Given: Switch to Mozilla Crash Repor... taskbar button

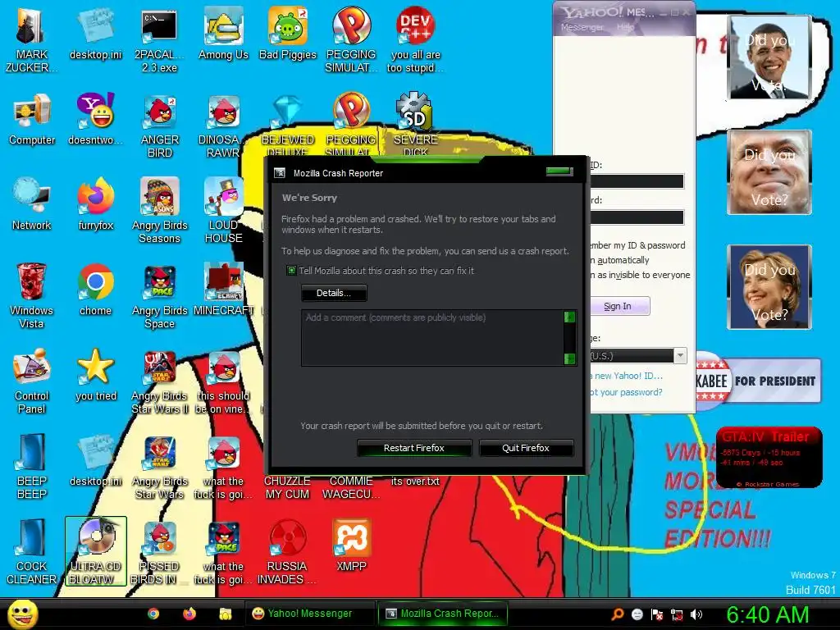Looking at the screenshot, I should [x=442, y=614].
